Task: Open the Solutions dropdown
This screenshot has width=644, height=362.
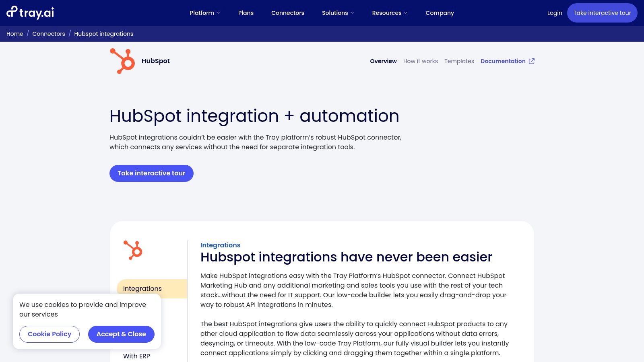Action: pyautogui.click(x=337, y=12)
